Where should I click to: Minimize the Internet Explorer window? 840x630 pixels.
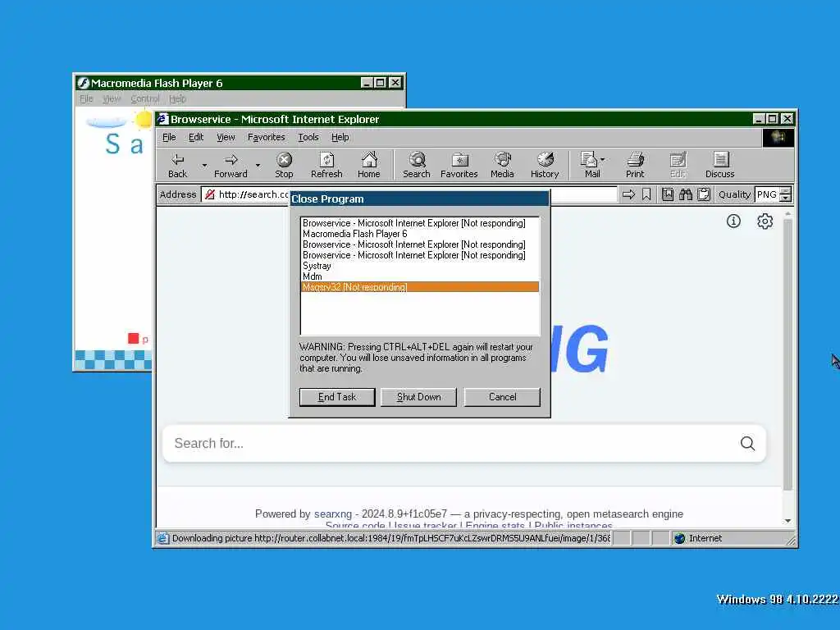pos(759,119)
